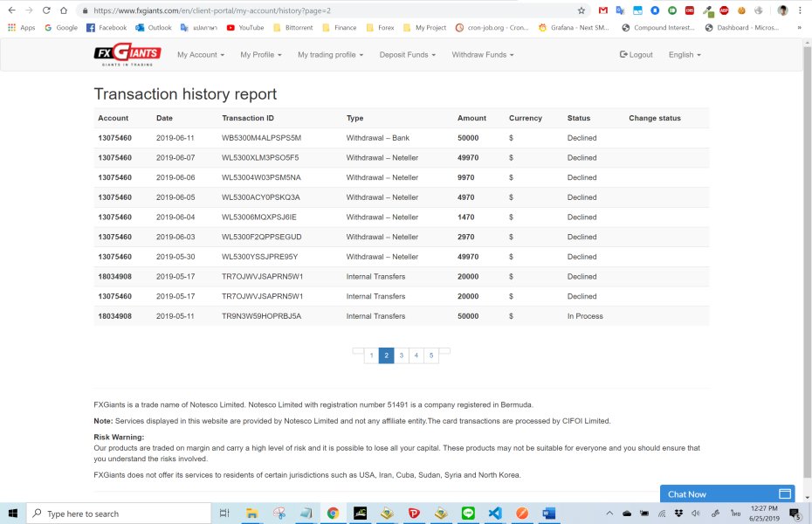The height and width of the screenshot is (524, 812).
Task: Expand the Deposit Funds dropdown
Action: pyautogui.click(x=407, y=55)
